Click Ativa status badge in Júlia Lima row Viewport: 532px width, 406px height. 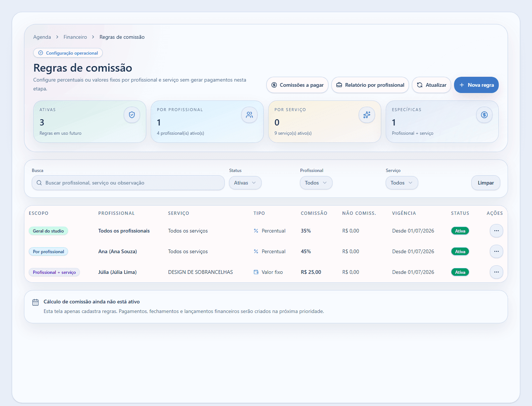pyautogui.click(x=460, y=272)
